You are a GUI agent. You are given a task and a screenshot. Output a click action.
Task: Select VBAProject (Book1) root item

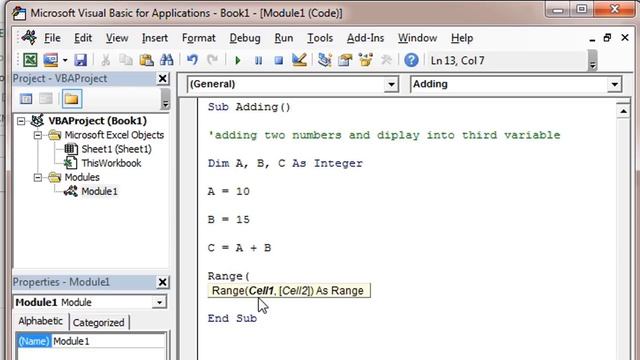point(98,121)
